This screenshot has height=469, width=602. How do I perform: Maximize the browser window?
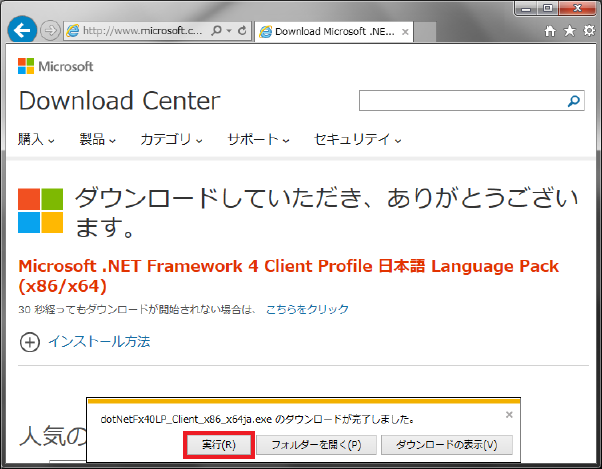click(548, 8)
